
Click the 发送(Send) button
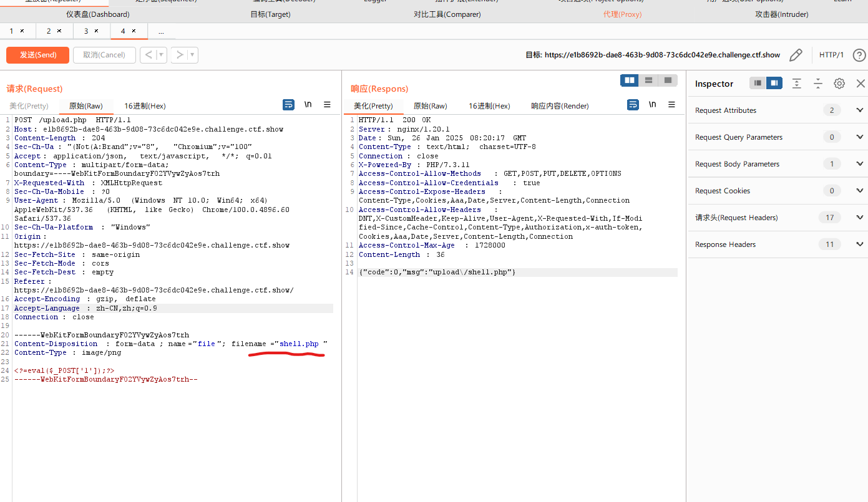click(38, 55)
